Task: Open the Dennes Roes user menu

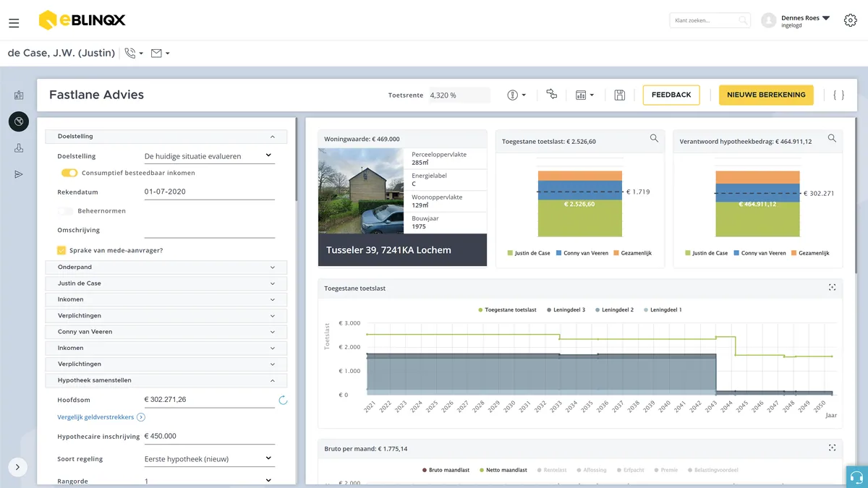Action: 805,21
